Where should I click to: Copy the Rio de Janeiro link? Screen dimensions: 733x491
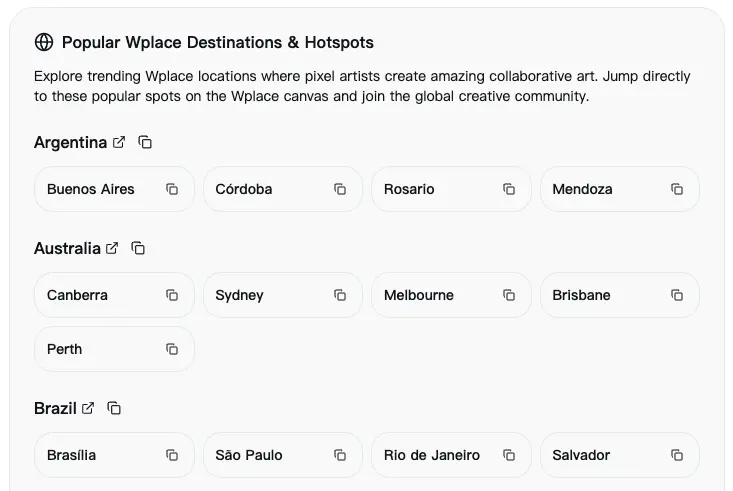coord(509,455)
